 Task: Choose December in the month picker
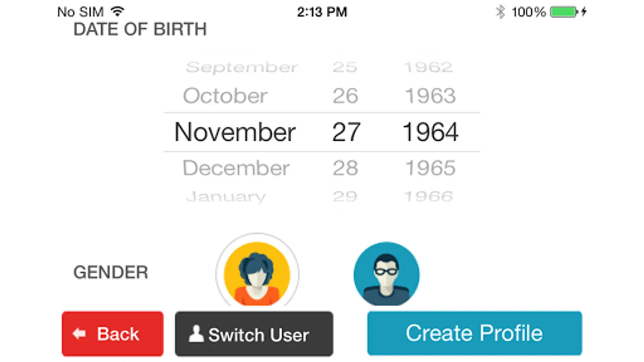236,168
